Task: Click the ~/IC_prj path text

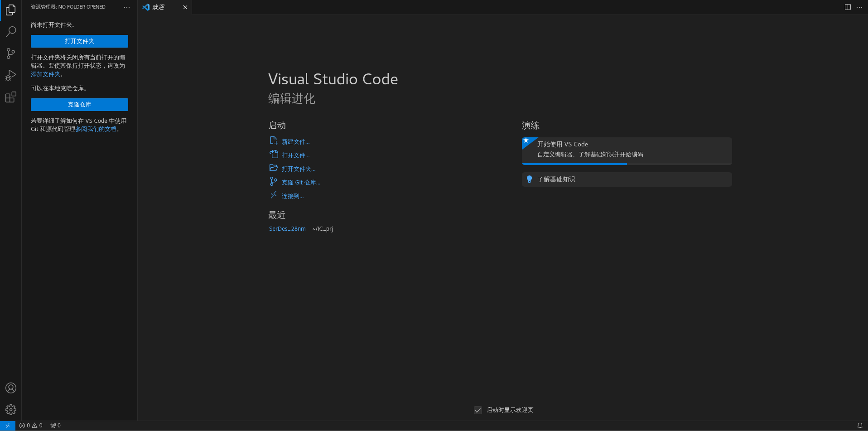Action: tap(323, 229)
